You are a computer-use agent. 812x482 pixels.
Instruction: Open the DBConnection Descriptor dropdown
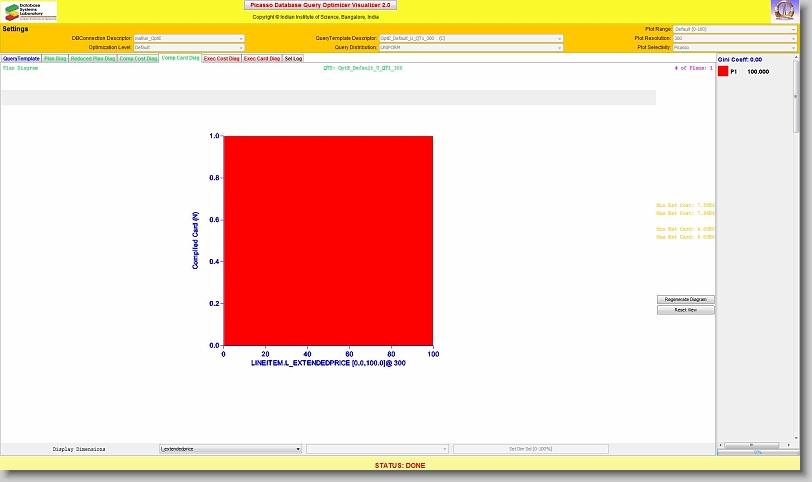point(189,38)
